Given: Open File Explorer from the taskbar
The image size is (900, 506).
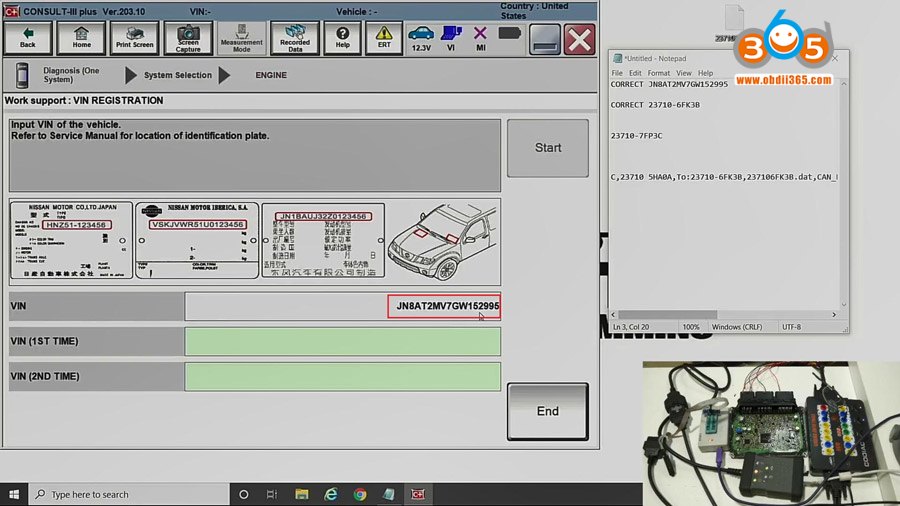Looking at the screenshot, I should tap(301, 494).
